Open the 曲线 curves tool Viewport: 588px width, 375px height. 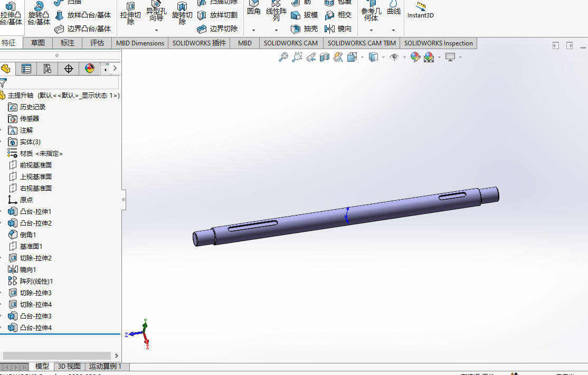click(x=394, y=8)
